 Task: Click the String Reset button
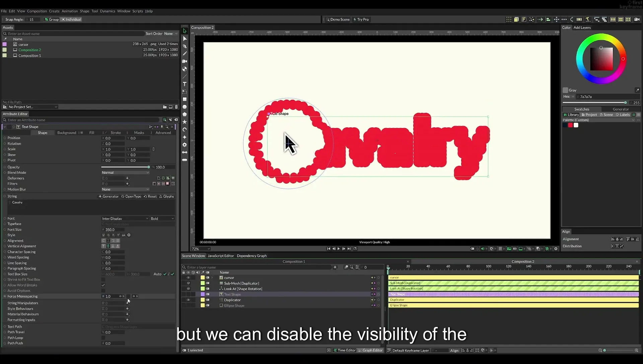[150, 196]
